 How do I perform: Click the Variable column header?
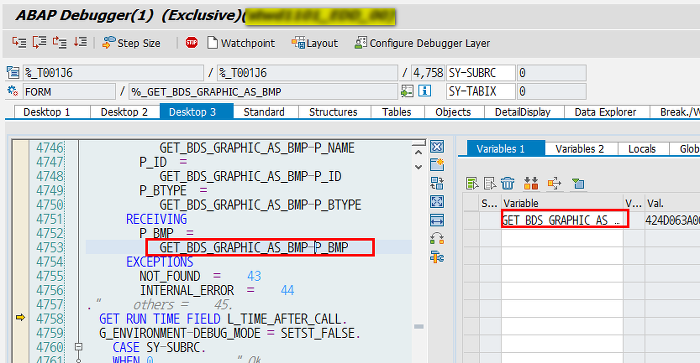click(x=562, y=203)
